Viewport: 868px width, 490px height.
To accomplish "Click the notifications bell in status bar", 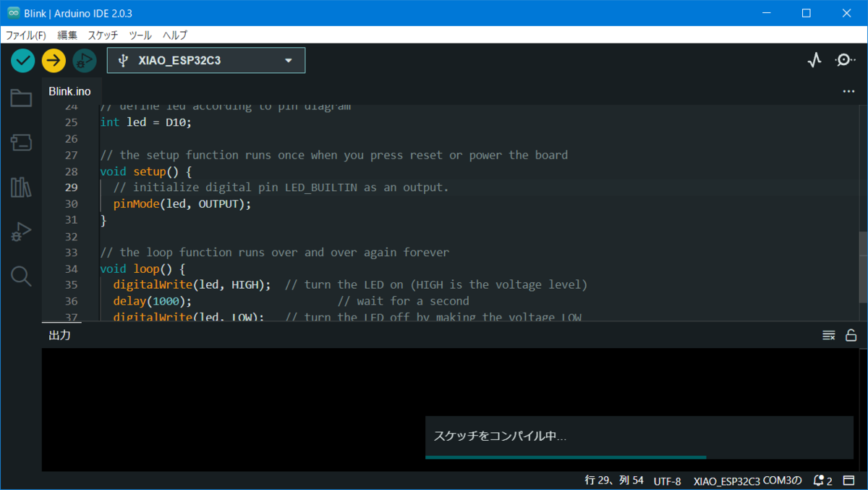I will 822,481.
